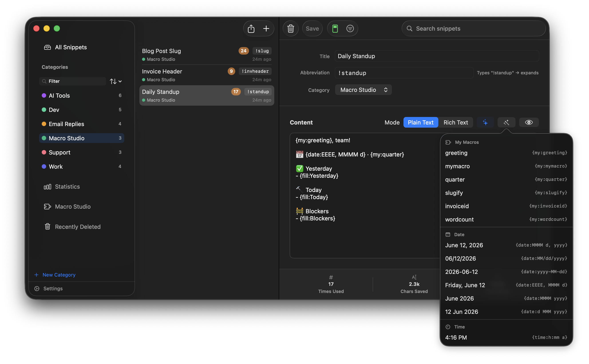Select the Email Replies category

[82, 124]
